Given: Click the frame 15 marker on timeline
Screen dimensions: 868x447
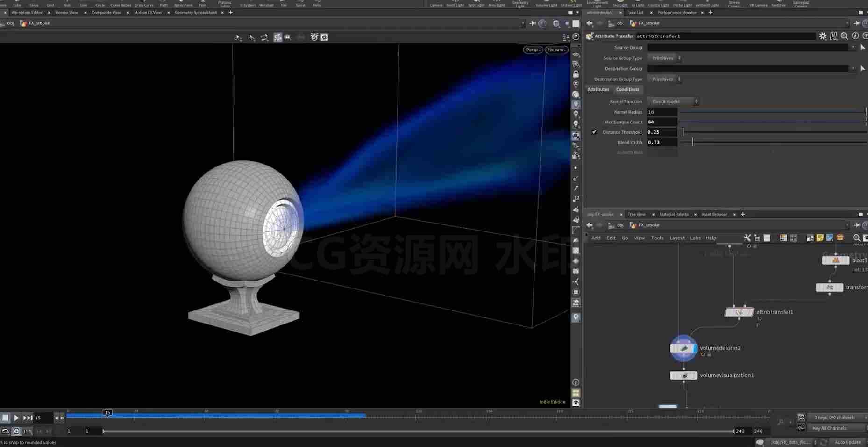Looking at the screenshot, I should click(x=107, y=412).
